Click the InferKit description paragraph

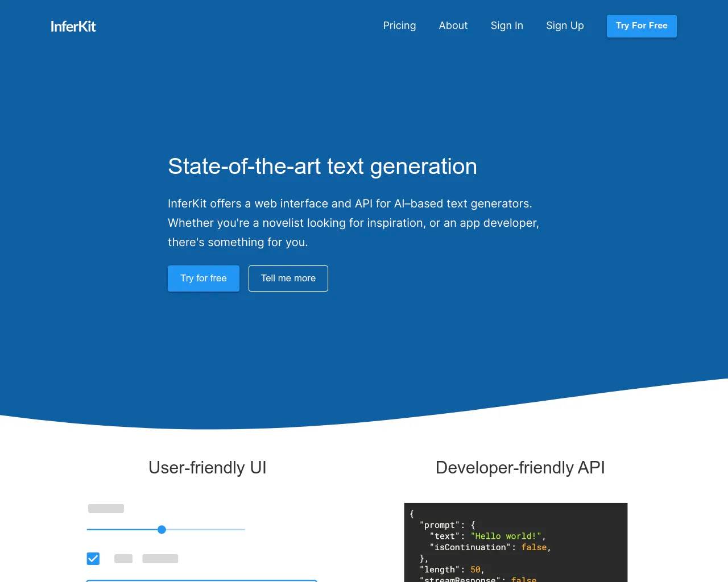353,223
